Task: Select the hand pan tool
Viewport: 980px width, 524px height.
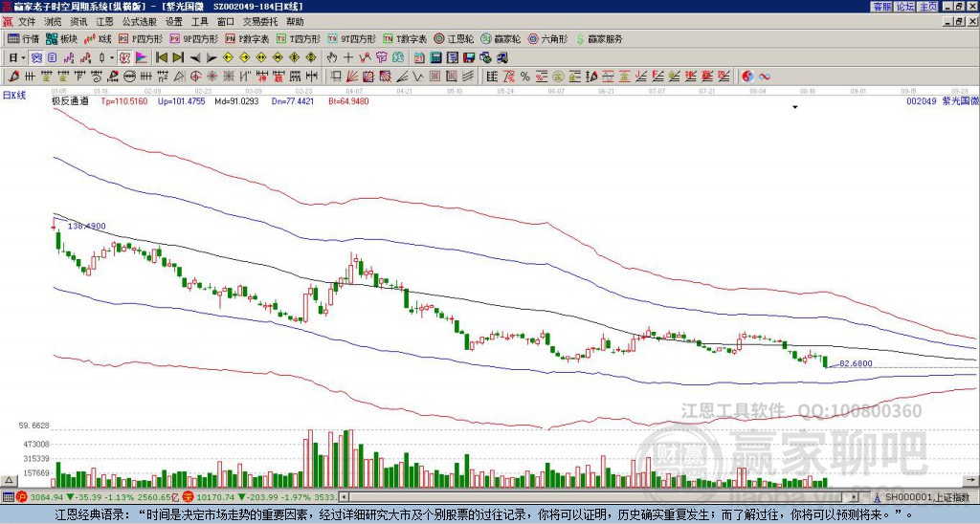Action: click(x=332, y=58)
